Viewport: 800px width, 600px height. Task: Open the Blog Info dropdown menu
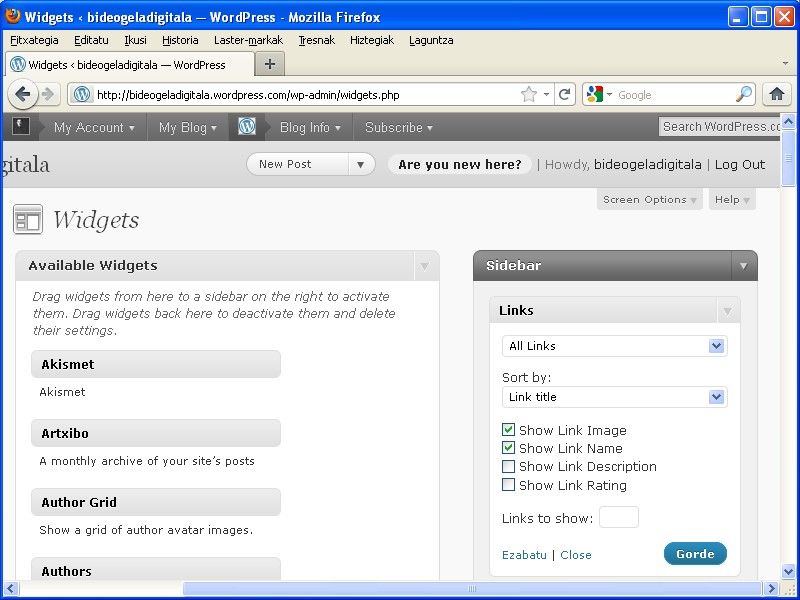click(x=310, y=127)
